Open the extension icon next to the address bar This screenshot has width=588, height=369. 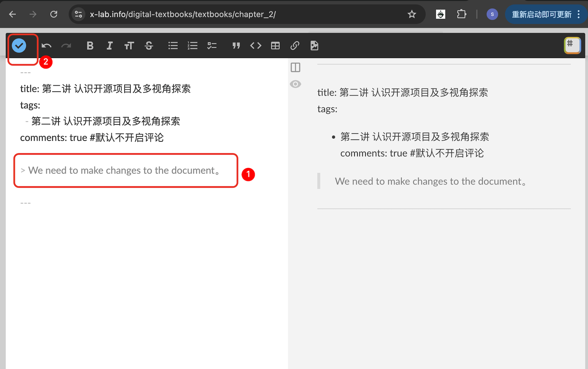click(x=441, y=14)
